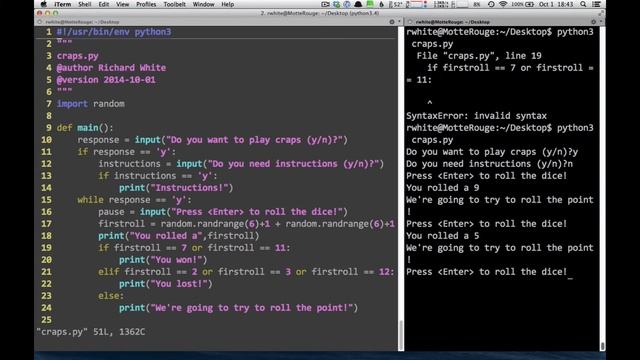
Task: Open the Profiles menu
Action: tap(146, 4)
